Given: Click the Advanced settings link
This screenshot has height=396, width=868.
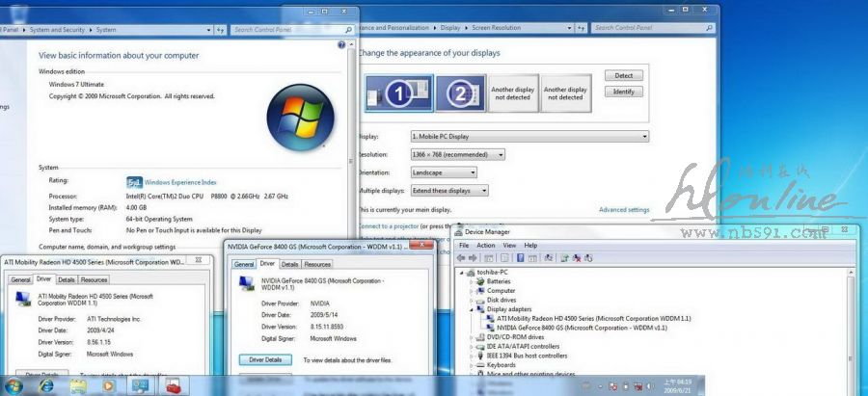Looking at the screenshot, I should pyautogui.click(x=624, y=209).
